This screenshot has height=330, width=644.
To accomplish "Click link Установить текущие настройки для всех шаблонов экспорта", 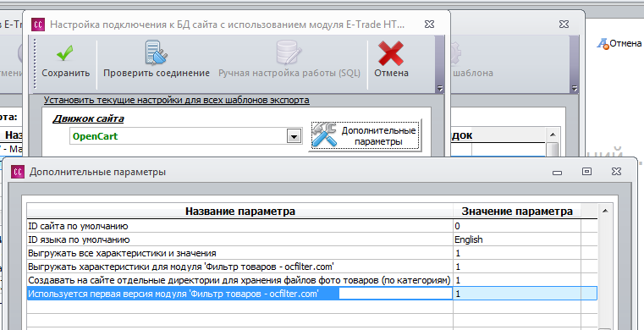I will 177,100.
